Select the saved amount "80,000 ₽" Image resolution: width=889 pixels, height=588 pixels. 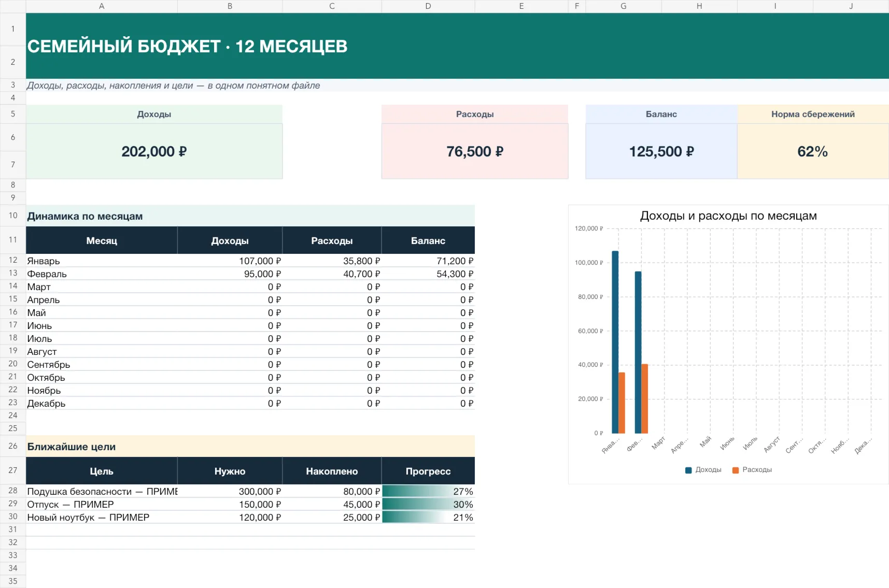[332, 491]
